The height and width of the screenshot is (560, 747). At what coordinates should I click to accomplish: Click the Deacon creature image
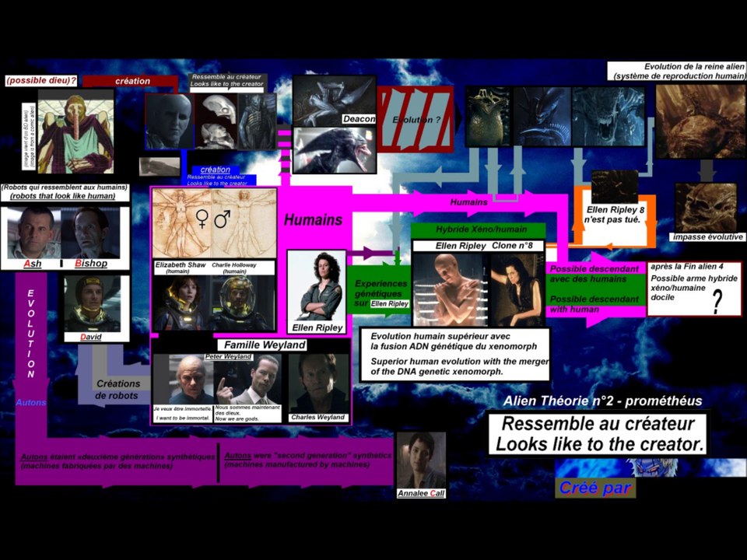click(335, 100)
